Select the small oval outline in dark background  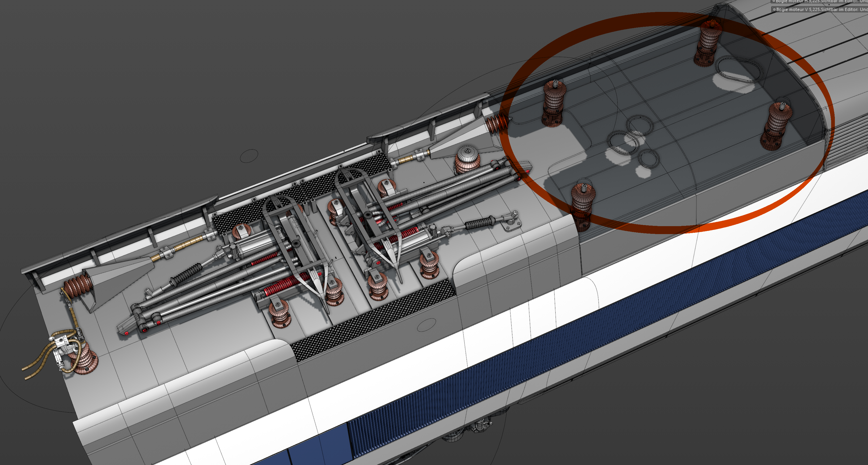coord(249,156)
